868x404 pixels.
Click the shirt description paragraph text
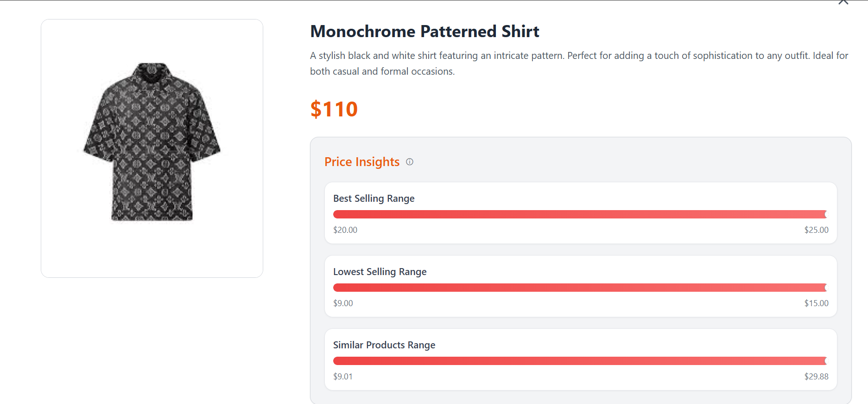(x=579, y=64)
